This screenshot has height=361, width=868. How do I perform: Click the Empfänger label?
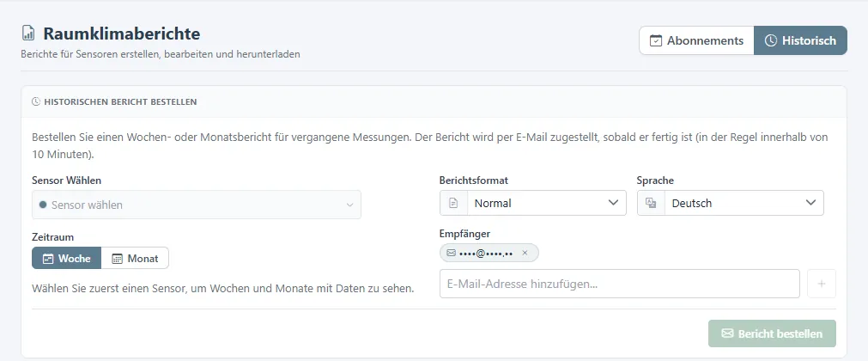[x=465, y=234]
